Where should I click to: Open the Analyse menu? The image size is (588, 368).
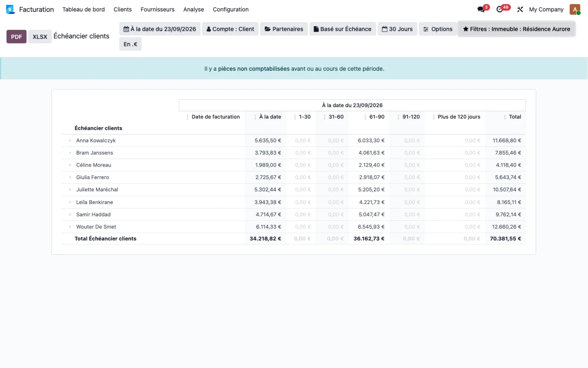[x=194, y=9]
